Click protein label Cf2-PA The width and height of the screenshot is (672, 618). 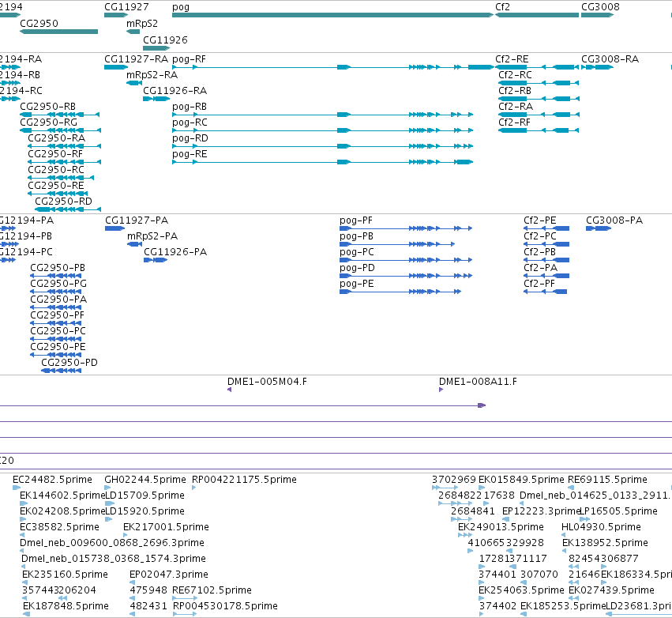pyautogui.click(x=540, y=268)
